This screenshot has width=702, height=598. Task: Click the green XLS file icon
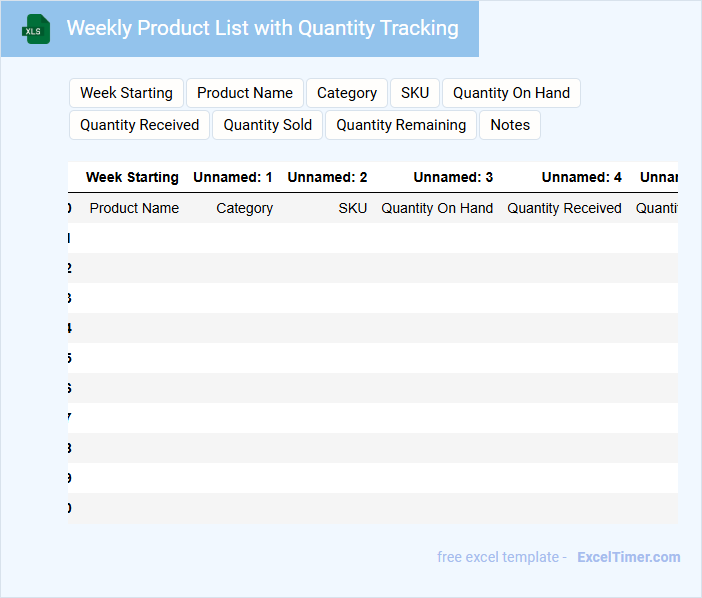36,29
